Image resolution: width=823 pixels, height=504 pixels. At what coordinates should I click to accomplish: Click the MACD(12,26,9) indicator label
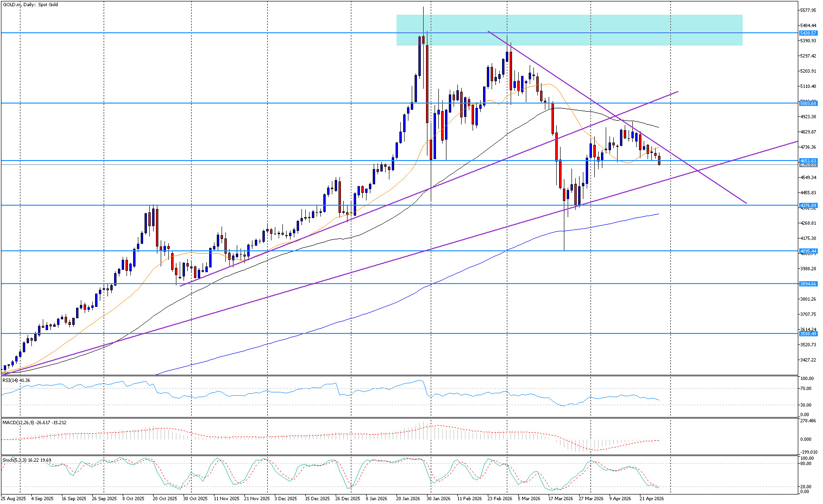34,422
